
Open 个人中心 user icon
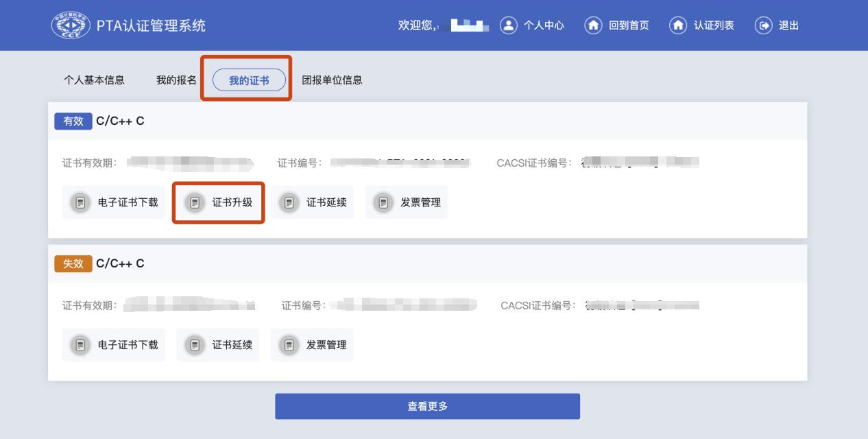tap(508, 25)
